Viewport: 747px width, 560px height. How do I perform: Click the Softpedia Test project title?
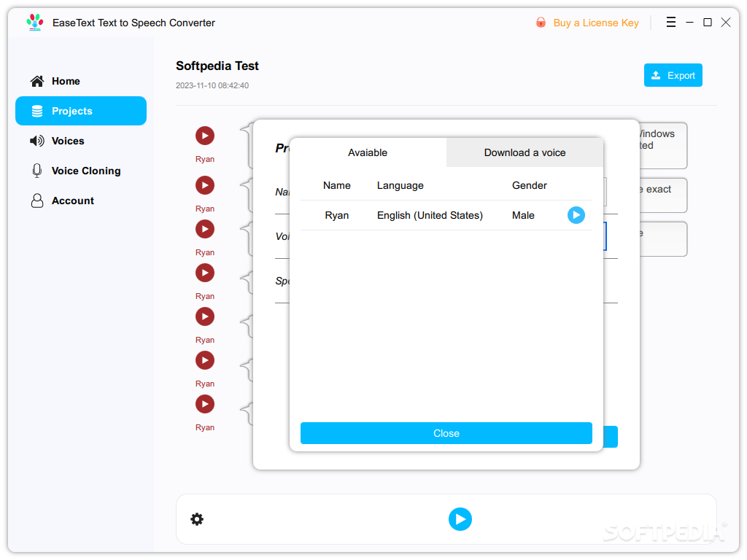217,66
